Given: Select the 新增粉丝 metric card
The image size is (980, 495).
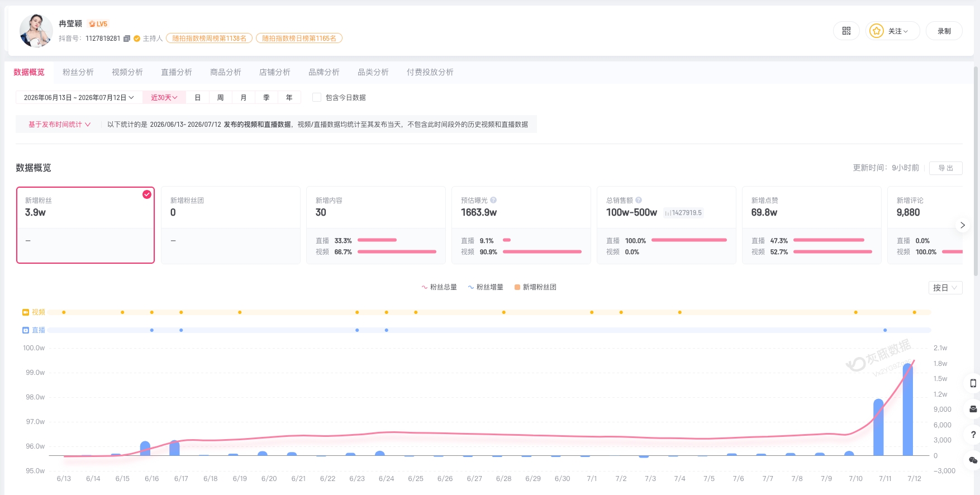Looking at the screenshot, I should (85, 225).
